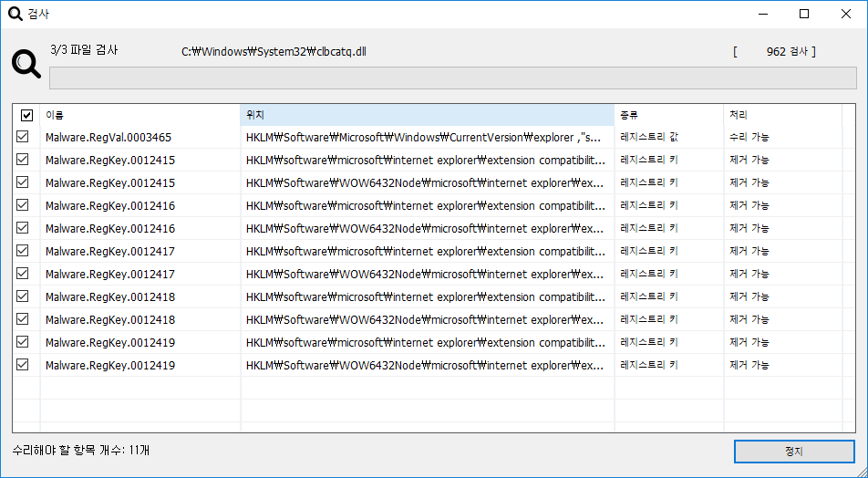Click the scan progress bar
The image size is (868, 478).
(x=453, y=78)
